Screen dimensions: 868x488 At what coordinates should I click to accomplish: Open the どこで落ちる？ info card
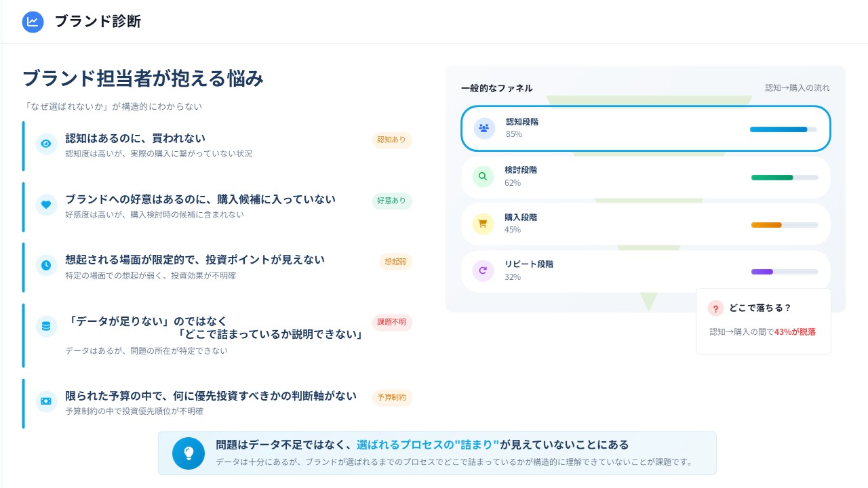[763, 321]
